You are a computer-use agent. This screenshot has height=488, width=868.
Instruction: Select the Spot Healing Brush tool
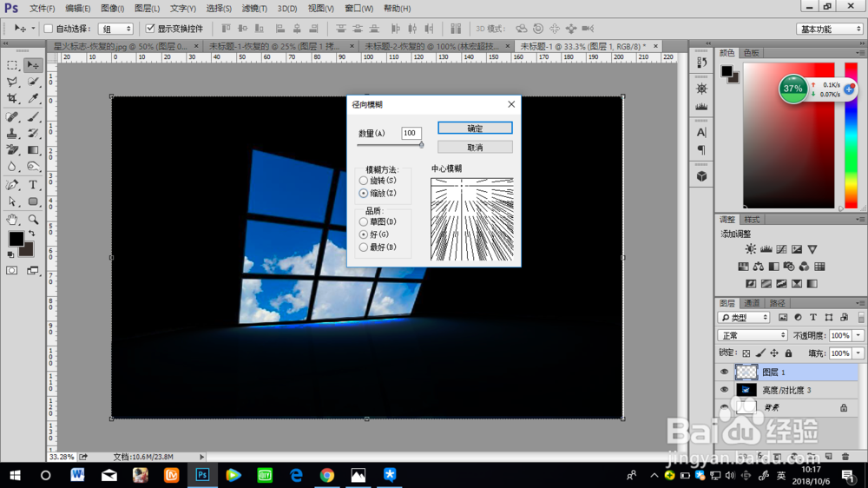[x=11, y=117]
